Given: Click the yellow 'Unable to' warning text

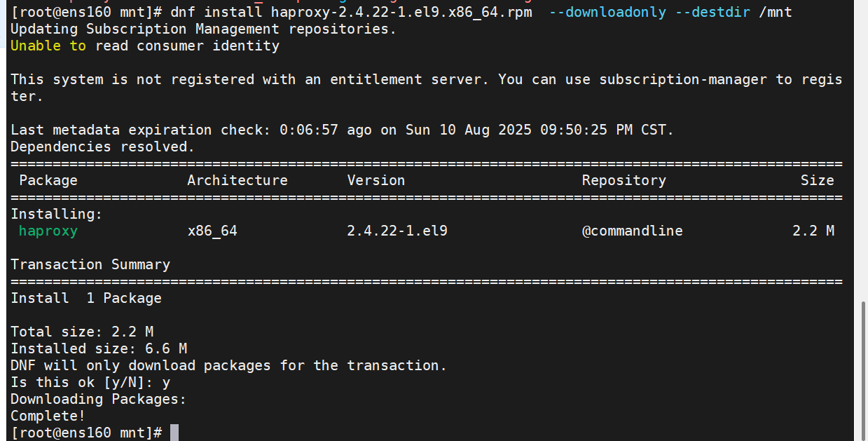Looking at the screenshot, I should 48,46.
